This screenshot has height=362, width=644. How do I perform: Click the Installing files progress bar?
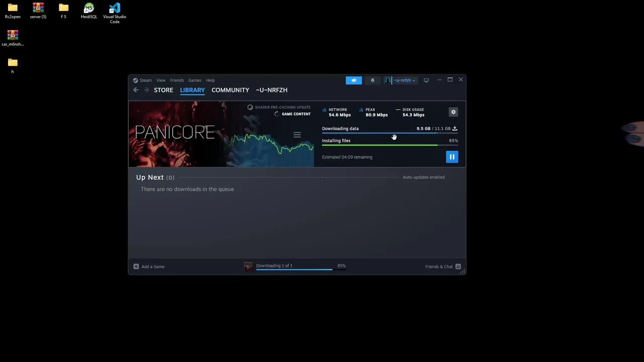(390, 145)
